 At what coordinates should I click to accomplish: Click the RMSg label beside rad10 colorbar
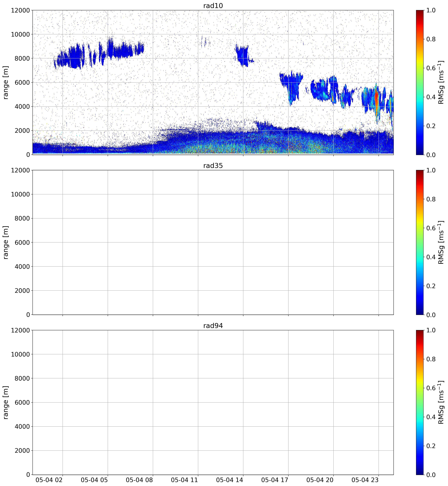click(441, 82)
